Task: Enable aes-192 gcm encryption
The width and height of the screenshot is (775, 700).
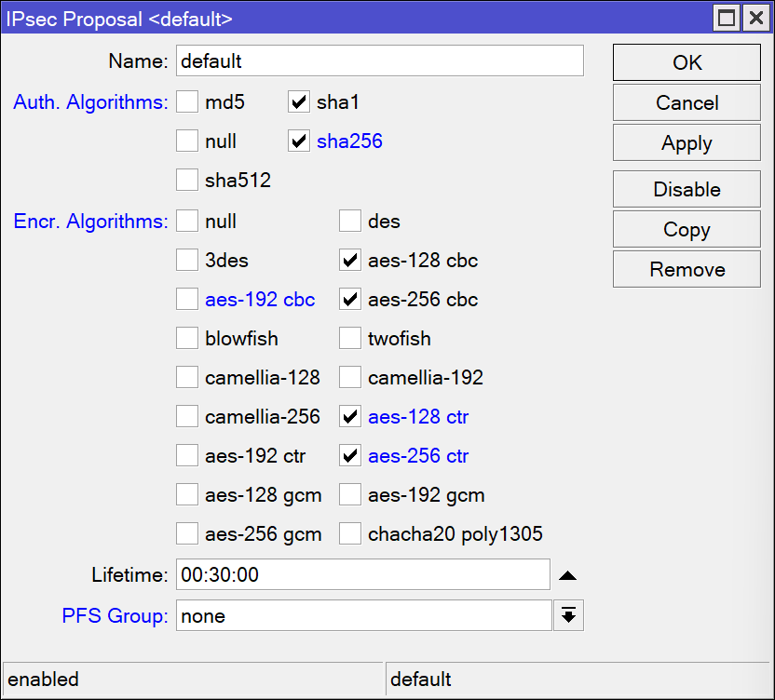Action: pos(350,494)
